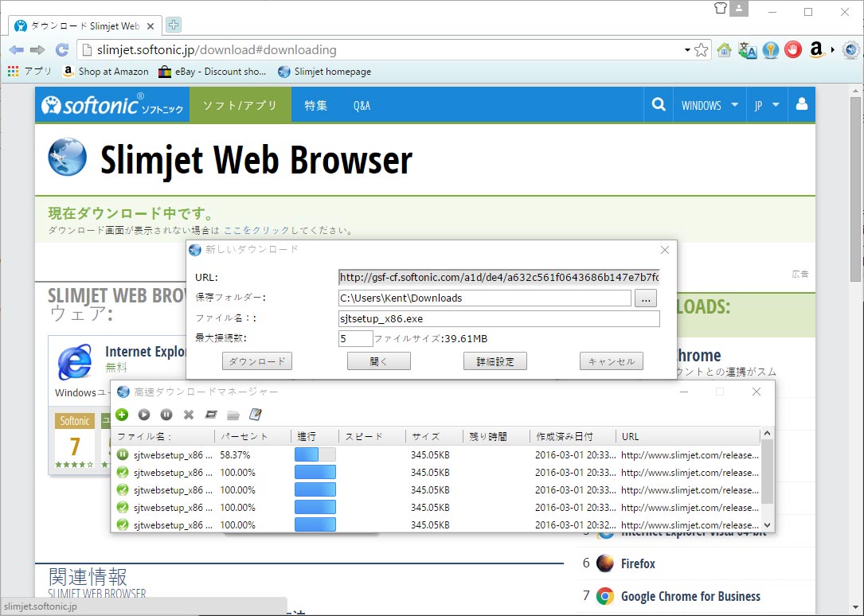
Task: Click the play icon in download manager toolbar
Action: point(144,415)
